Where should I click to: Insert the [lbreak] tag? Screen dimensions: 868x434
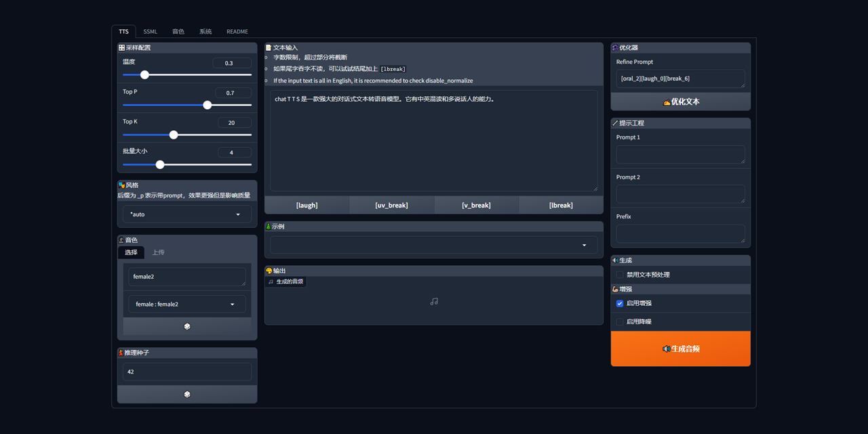pos(561,205)
